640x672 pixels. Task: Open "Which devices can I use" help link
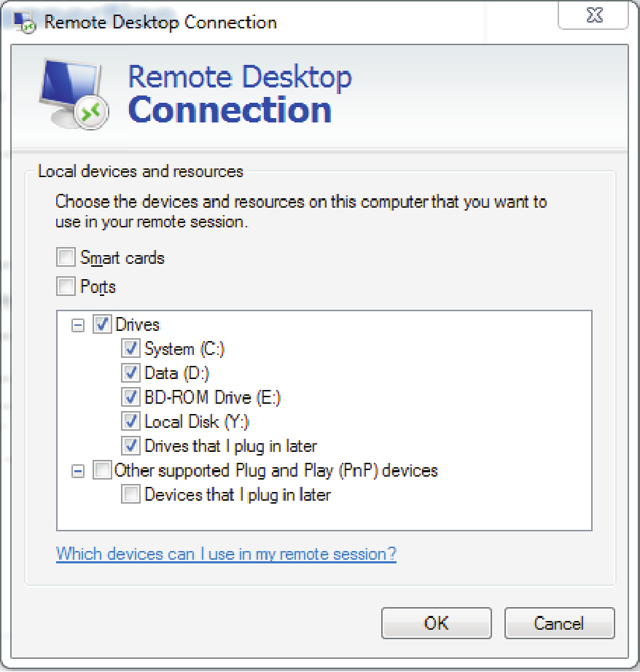pos(226,554)
